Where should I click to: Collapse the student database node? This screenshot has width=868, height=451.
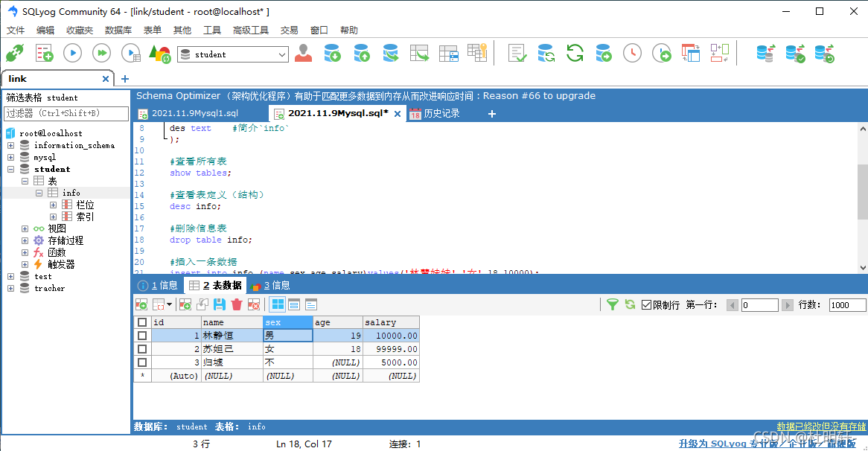click(x=10, y=170)
